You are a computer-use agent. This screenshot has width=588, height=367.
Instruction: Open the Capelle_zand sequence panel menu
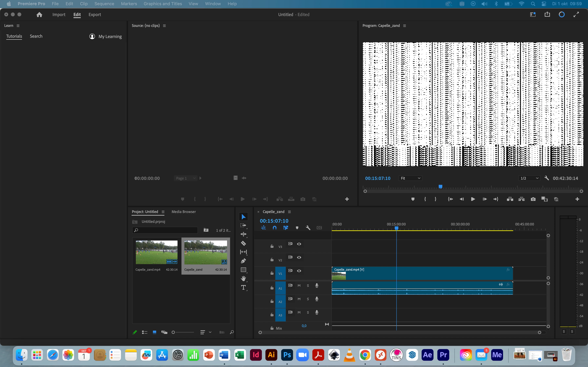(289, 212)
